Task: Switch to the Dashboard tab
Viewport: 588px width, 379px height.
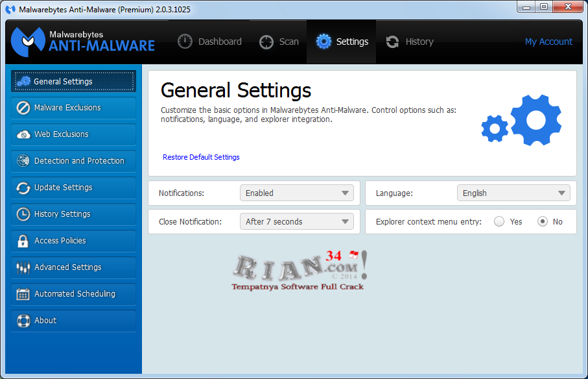Action: pos(209,41)
